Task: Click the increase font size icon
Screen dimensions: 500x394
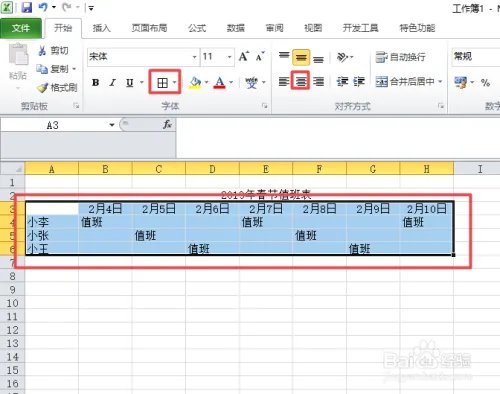Action: (x=244, y=56)
